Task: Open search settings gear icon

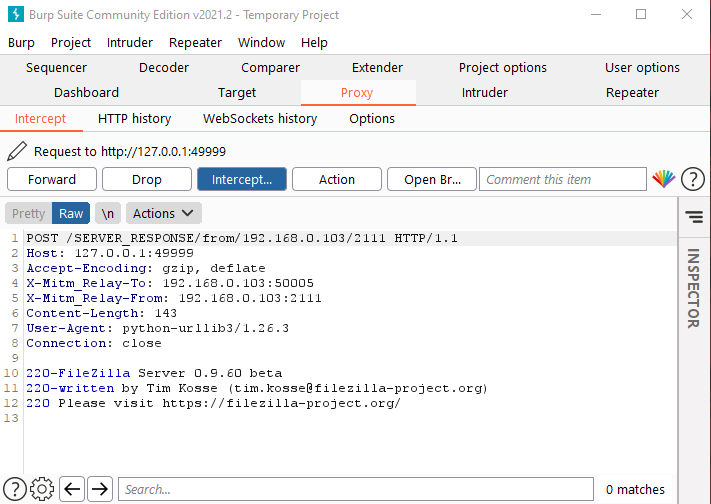Action: point(42,489)
